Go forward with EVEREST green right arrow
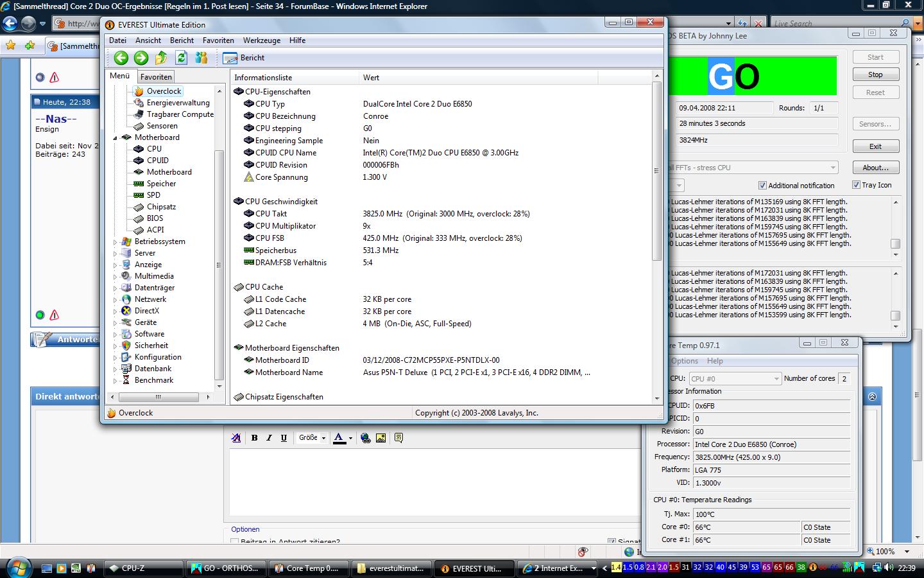924x578 pixels. click(141, 58)
